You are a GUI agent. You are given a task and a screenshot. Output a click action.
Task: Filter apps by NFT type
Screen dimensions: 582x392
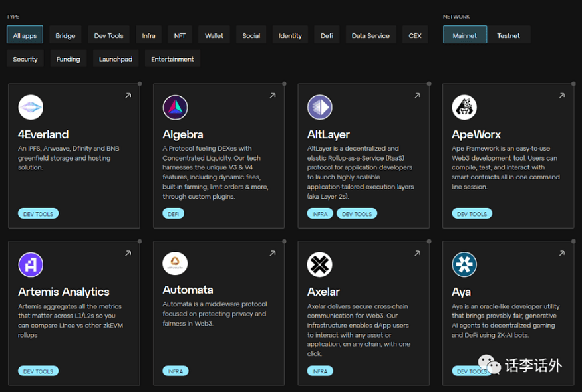point(180,35)
